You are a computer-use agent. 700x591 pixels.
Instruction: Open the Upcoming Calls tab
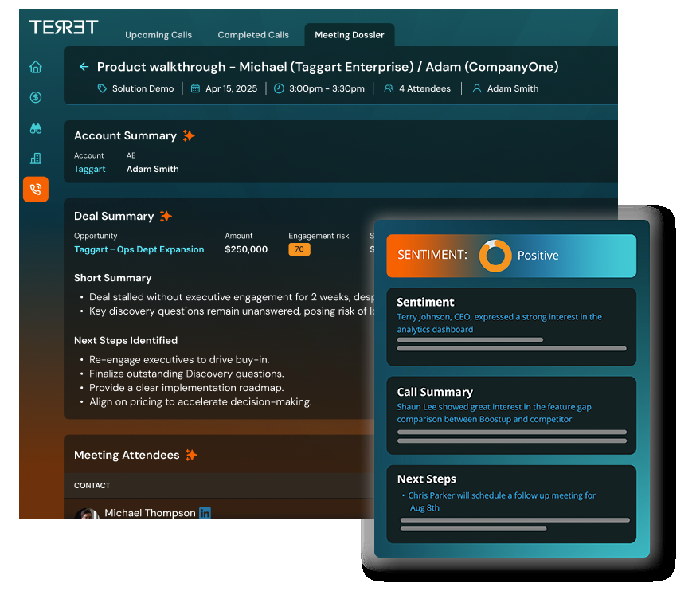pos(158,34)
